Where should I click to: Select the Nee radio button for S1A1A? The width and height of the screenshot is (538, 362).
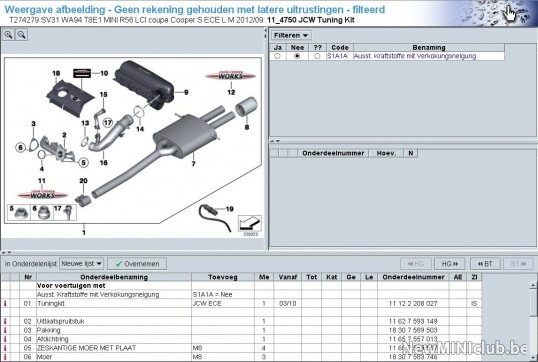pos(297,56)
